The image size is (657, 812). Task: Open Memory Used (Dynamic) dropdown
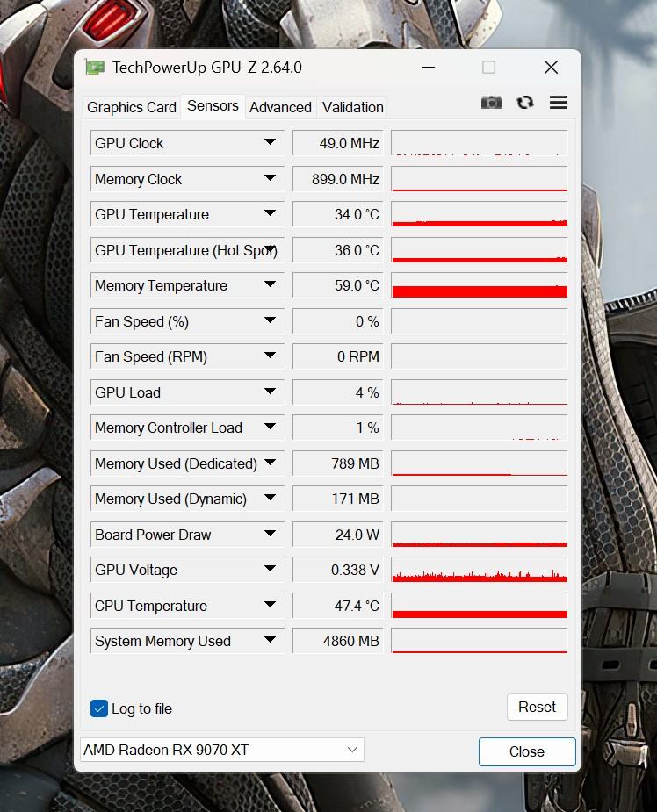(x=270, y=497)
